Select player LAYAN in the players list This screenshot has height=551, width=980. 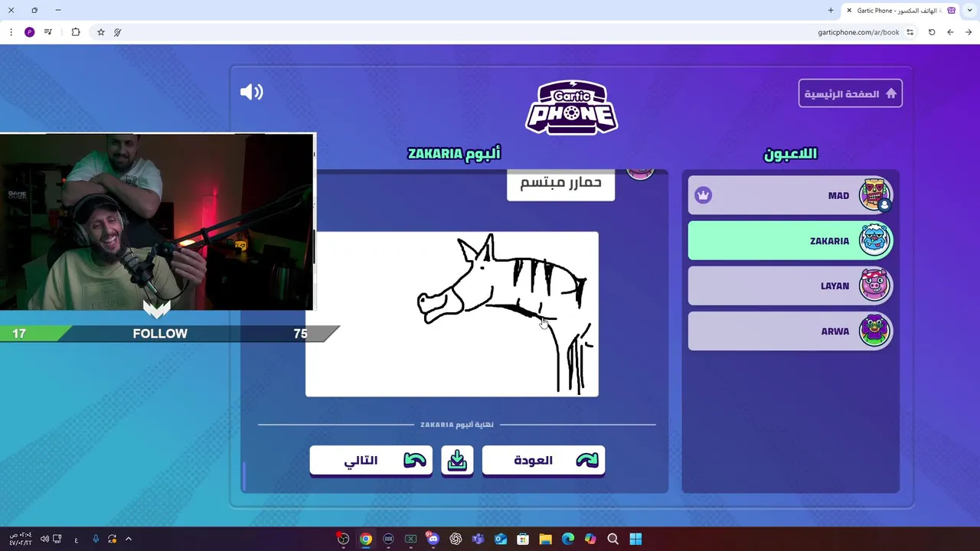(790, 286)
